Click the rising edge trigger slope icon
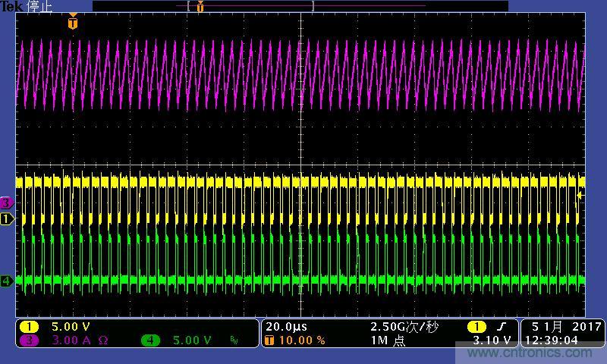The height and width of the screenshot is (364, 607). (500, 327)
